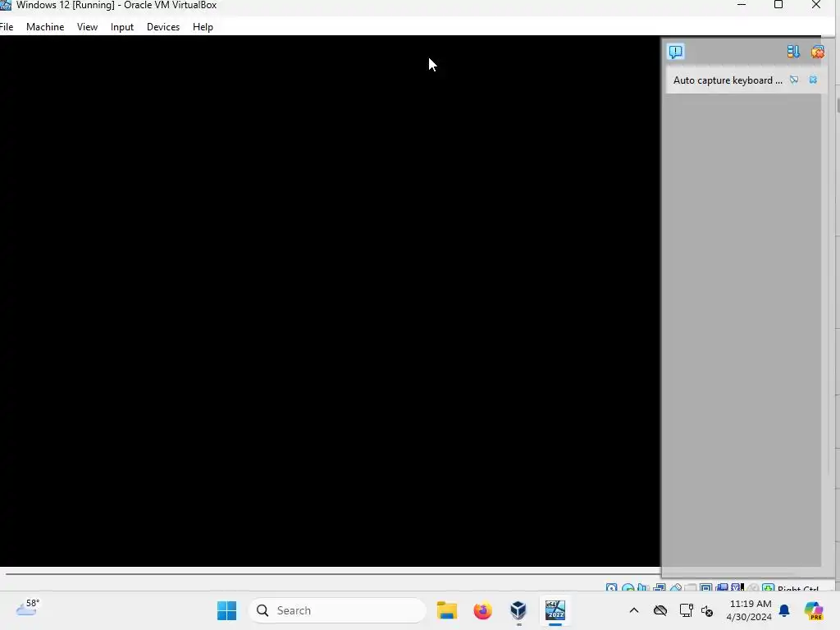Minimize the VirtualBox VM window

[x=742, y=5]
